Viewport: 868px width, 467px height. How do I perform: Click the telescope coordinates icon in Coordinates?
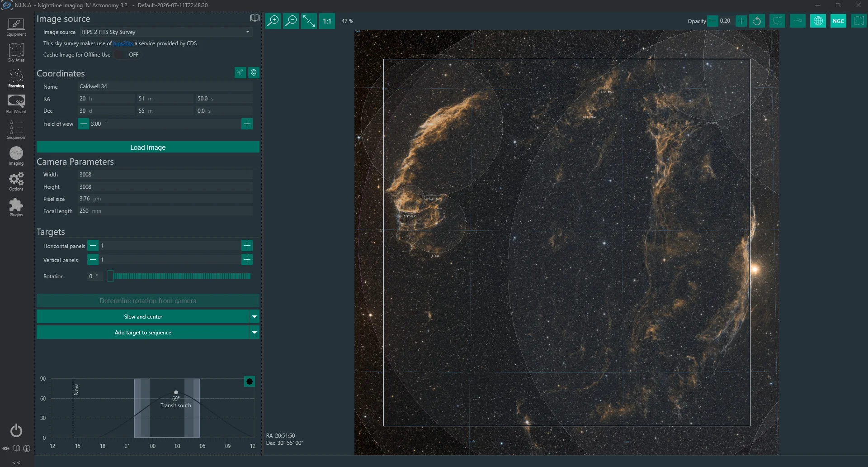[240, 72]
